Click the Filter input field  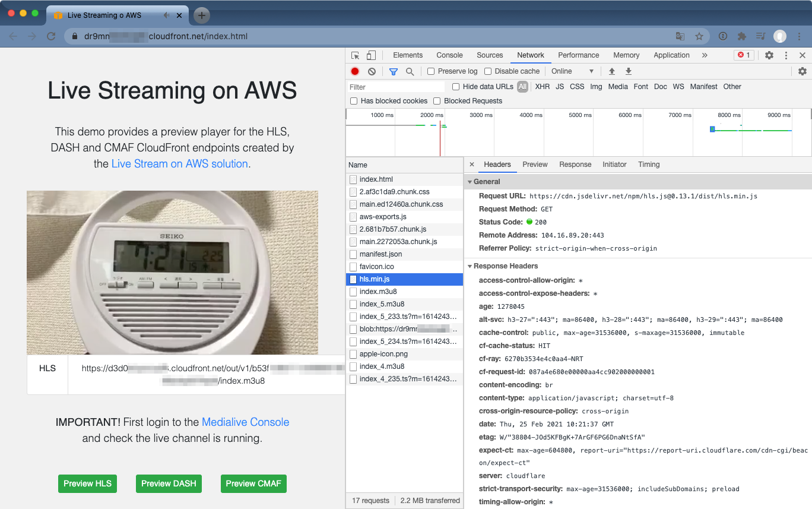(396, 87)
